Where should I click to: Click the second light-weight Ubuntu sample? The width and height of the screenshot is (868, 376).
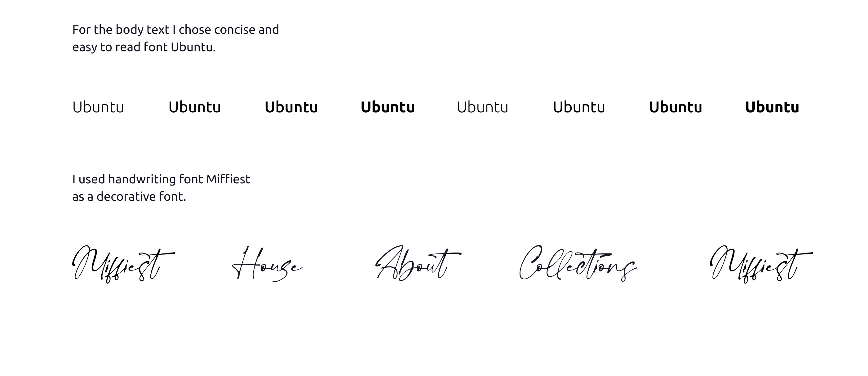pyautogui.click(x=482, y=107)
